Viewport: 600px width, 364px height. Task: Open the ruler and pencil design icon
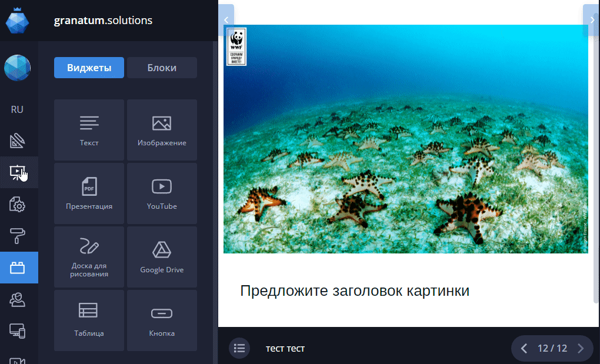17,141
